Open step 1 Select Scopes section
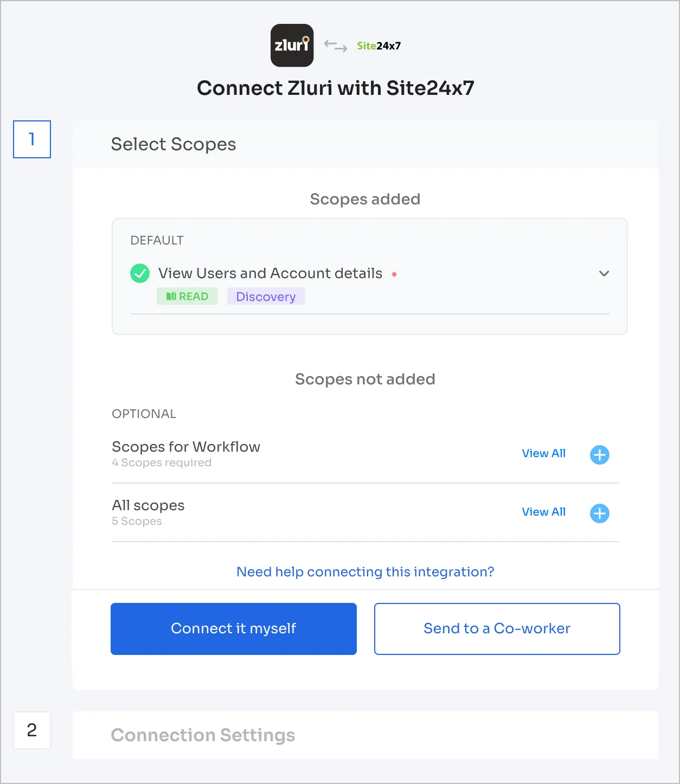Image resolution: width=680 pixels, height=784 pixels. (174, 144)
